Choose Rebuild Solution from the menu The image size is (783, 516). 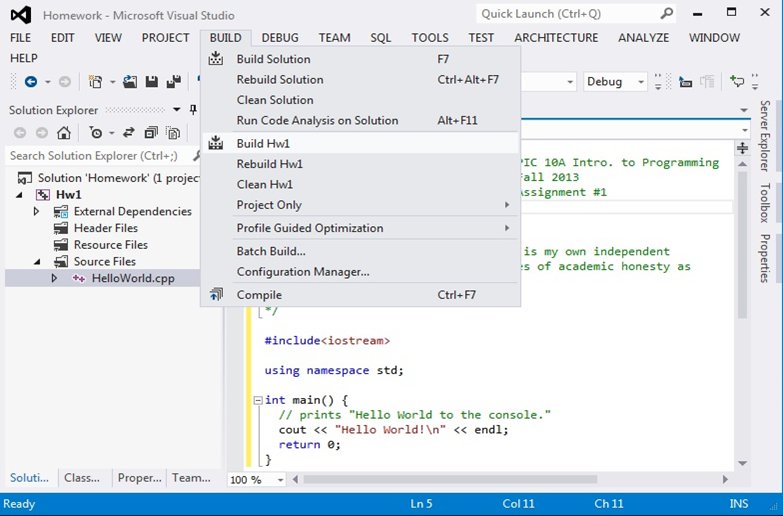(x=360, y=79)
